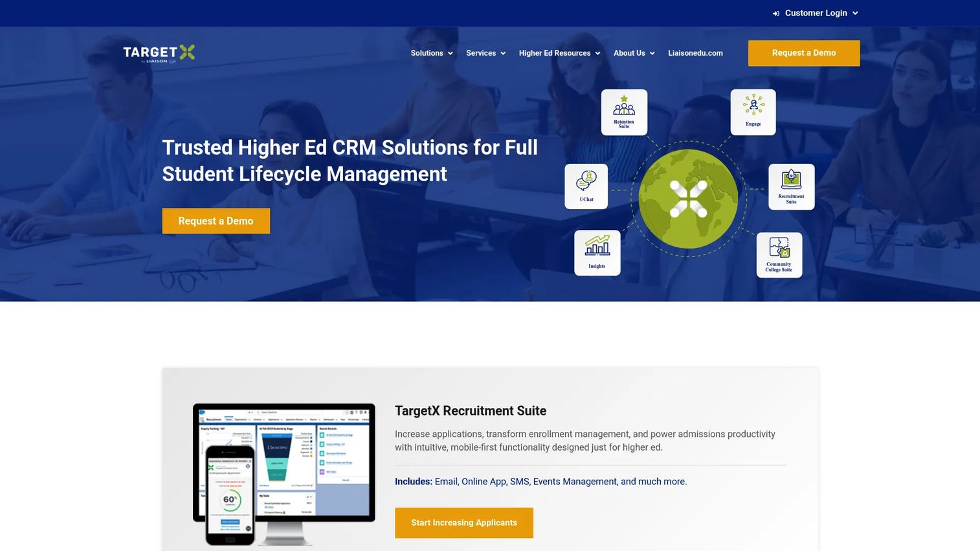The width and height of the screenshot is (980, 551).
Task: Click the 'Includes:' feature list line
Action: 541,482
